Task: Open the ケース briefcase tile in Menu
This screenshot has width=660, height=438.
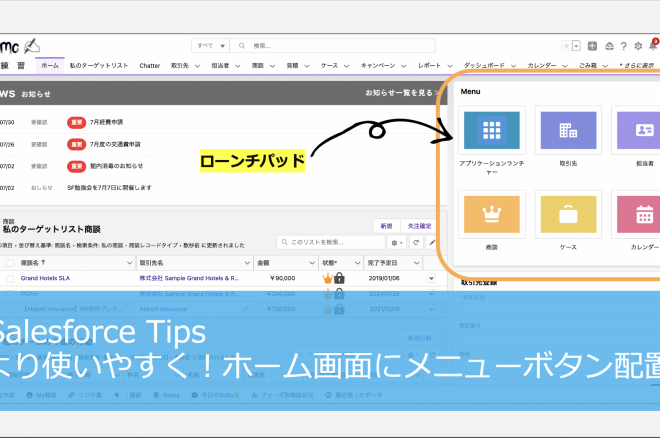Action: point(568,214)
